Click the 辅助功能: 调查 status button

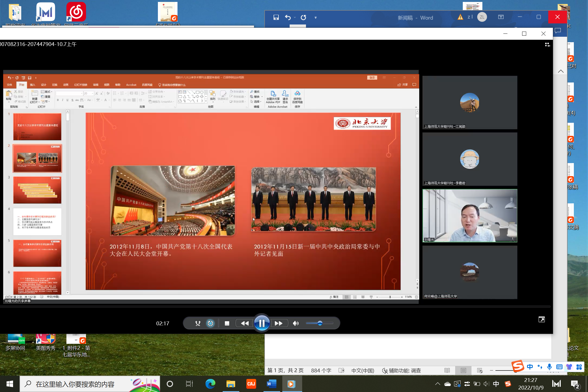pyautogui.click(x=402, y=370)
